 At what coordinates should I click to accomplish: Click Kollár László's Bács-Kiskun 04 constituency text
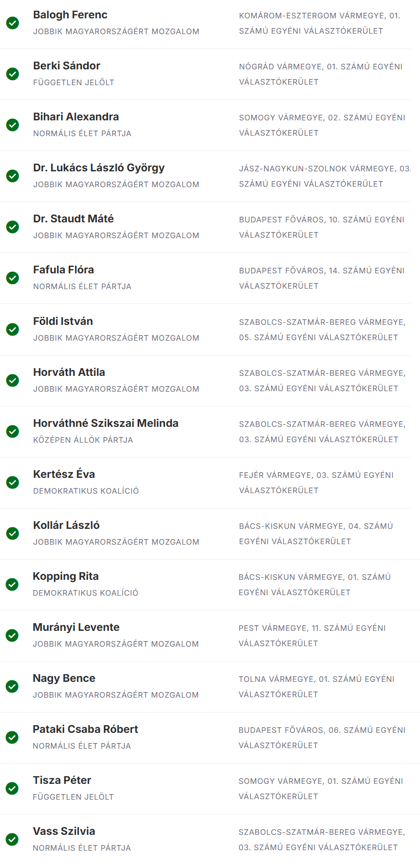(x=316, y=533)
